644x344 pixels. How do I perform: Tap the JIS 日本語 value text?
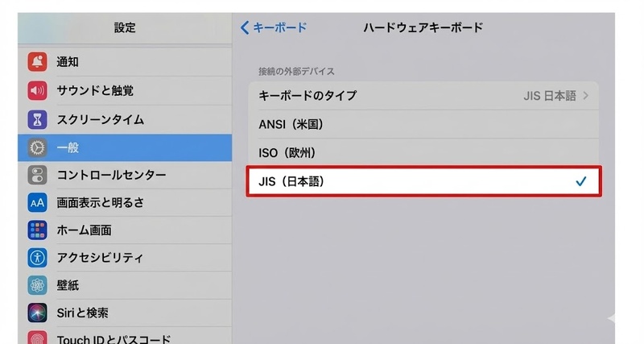tap(550, 96)
